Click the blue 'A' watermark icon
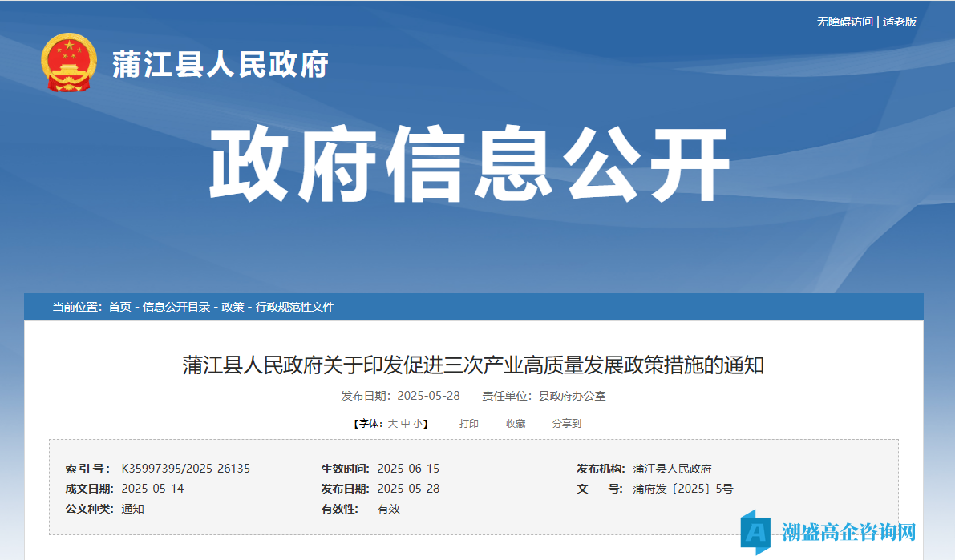 (x=755, y=531)
